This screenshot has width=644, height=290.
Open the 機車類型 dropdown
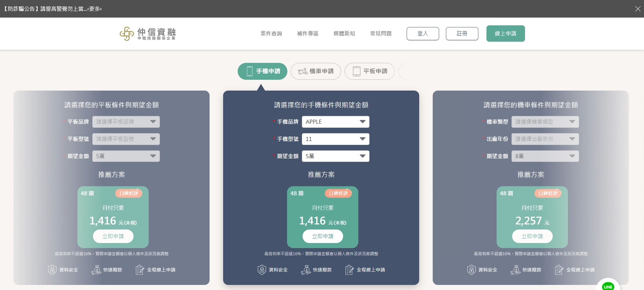point(545,122)
